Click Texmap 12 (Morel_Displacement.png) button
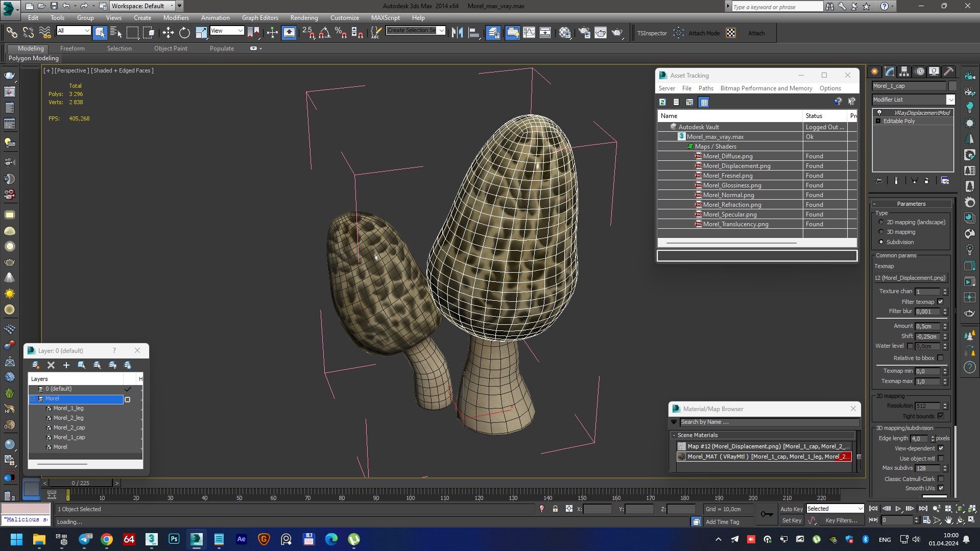This screenshot has width=980, height=551. coord(910,278)
